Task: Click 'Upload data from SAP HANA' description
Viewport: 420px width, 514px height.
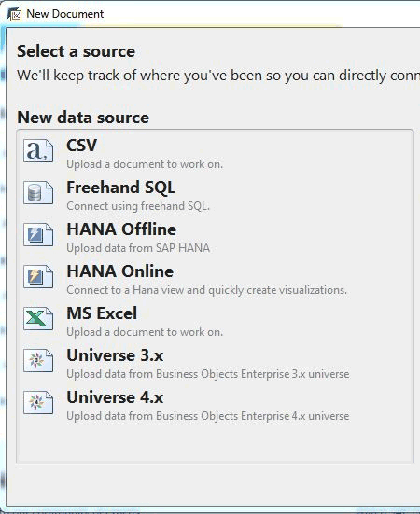Action: click(x=138, y=248)
